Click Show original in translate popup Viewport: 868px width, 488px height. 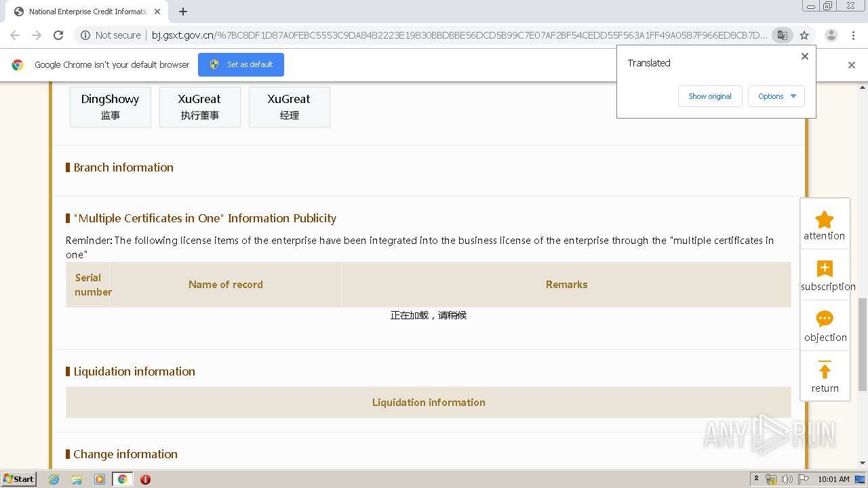[x=710, y=96]
